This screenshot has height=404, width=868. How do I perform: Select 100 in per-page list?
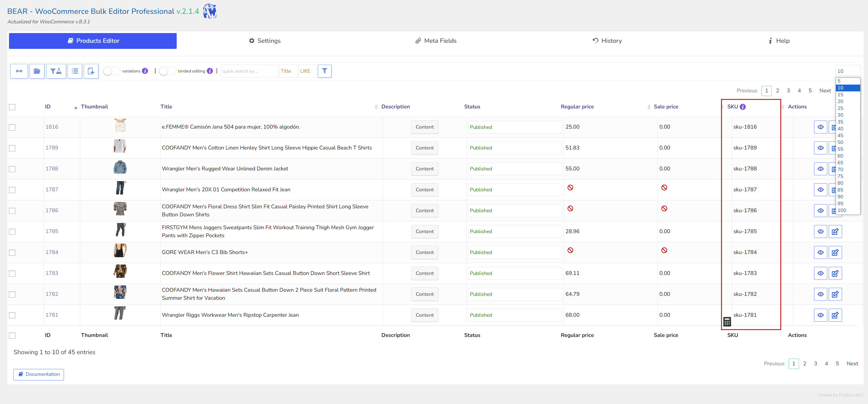(848, 210)
